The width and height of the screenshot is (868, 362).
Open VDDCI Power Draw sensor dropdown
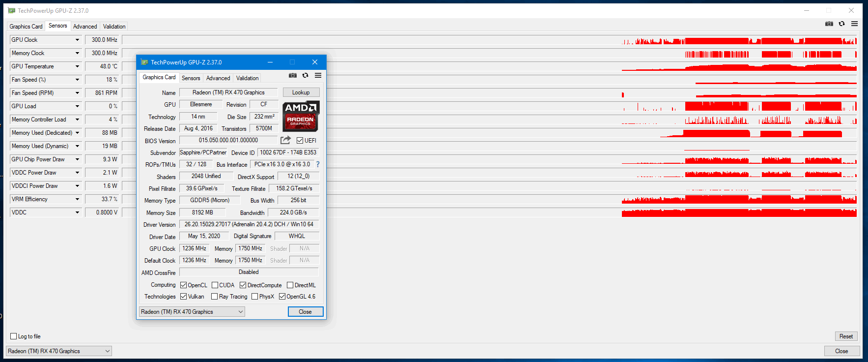click(77, 186)
